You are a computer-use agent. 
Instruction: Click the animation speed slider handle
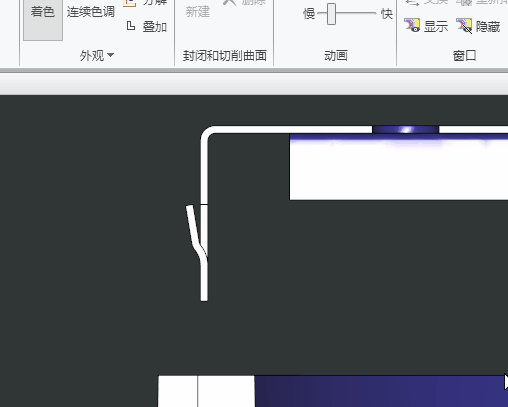331,14
